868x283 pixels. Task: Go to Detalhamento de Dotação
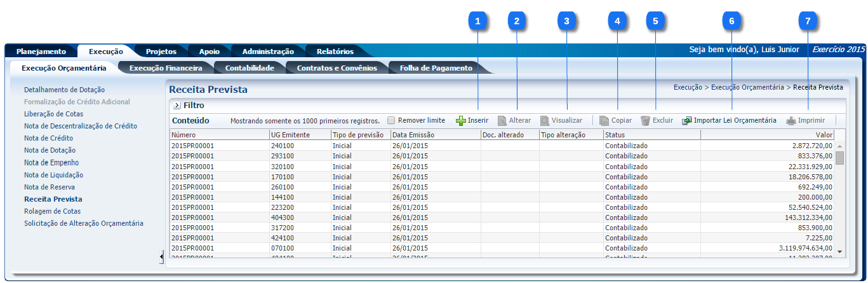64,90
